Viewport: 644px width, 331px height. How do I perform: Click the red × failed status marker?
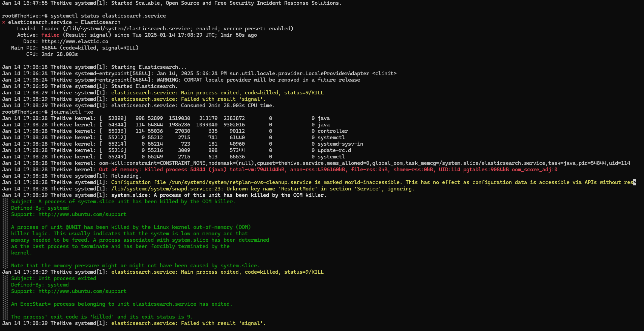4,22
